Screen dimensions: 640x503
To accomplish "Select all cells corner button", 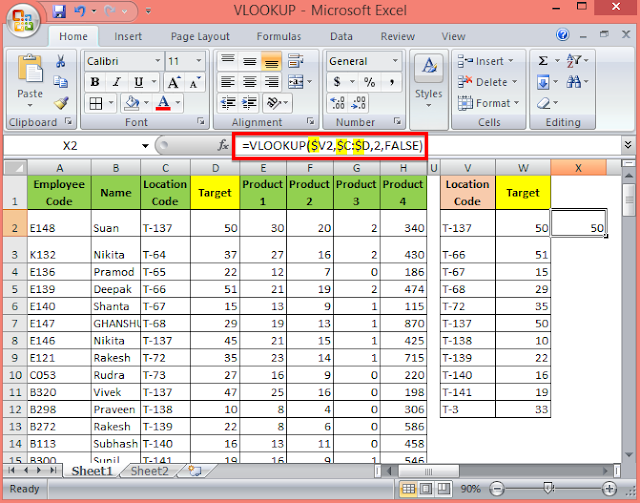I will (x=16, y=168).
